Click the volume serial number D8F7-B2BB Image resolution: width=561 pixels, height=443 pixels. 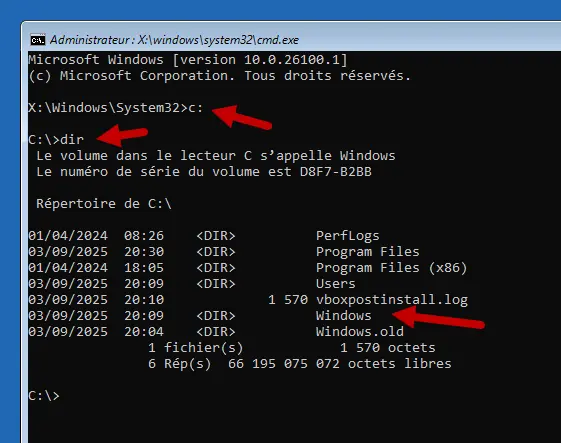pyautogui.click(x=336, y=171)
